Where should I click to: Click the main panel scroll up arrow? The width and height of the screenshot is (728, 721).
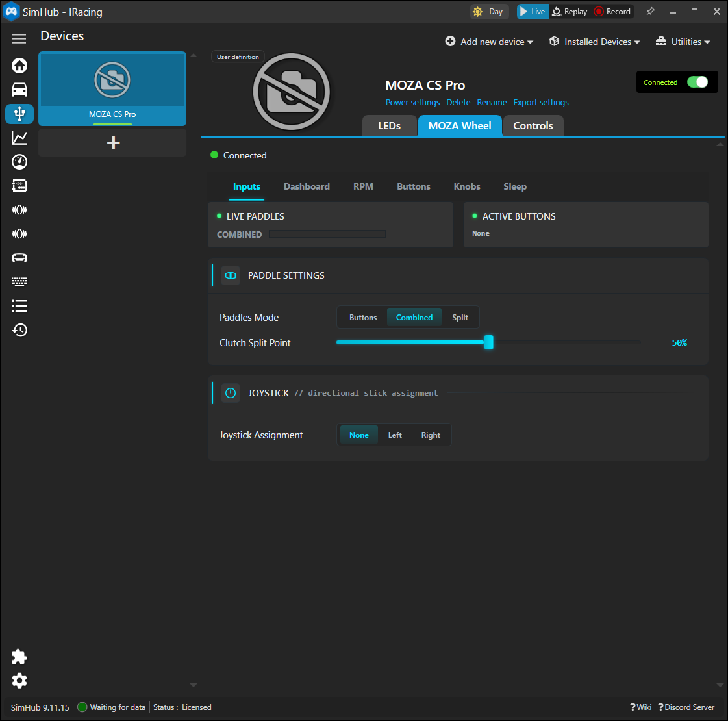[720, 145]
